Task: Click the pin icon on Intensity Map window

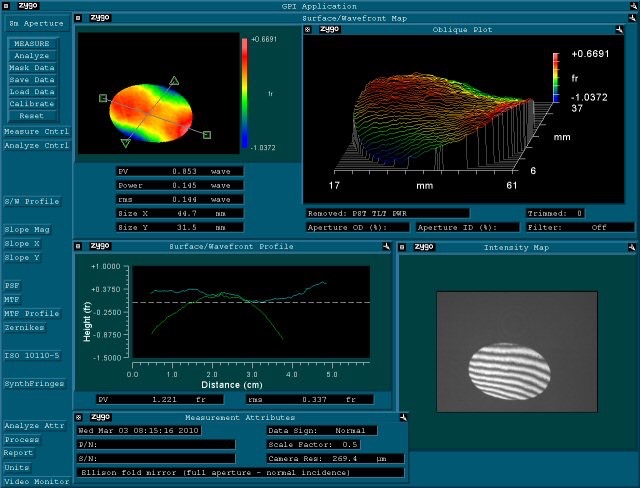Action: (x=632, y=246)
